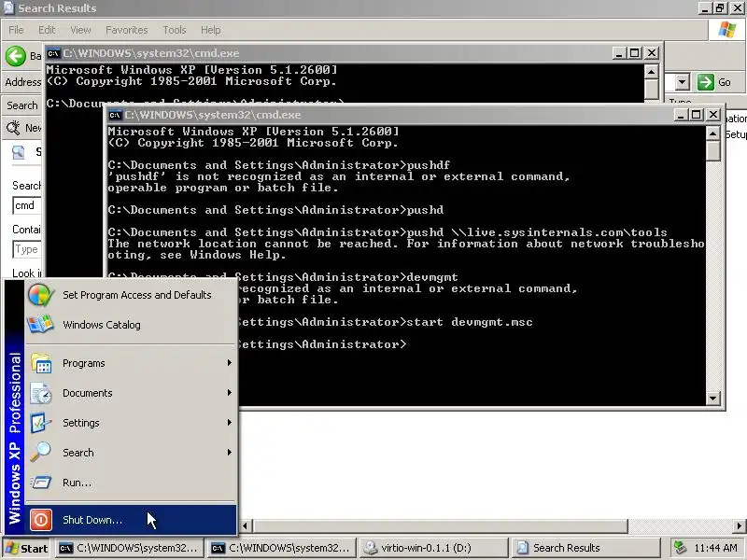
Task: Expand the Settings submenu arrow
Action: [230, 423]
